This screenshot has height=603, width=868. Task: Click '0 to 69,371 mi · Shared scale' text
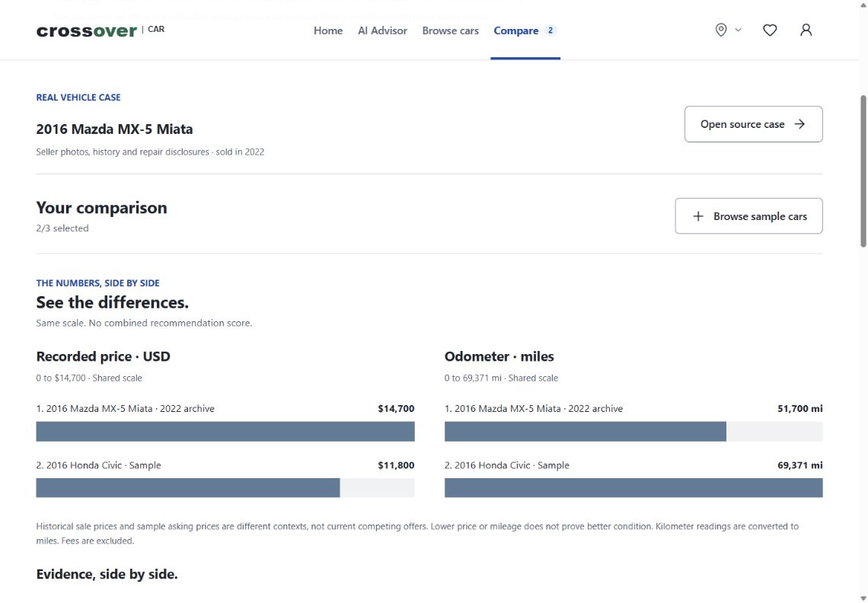point(501,378)
